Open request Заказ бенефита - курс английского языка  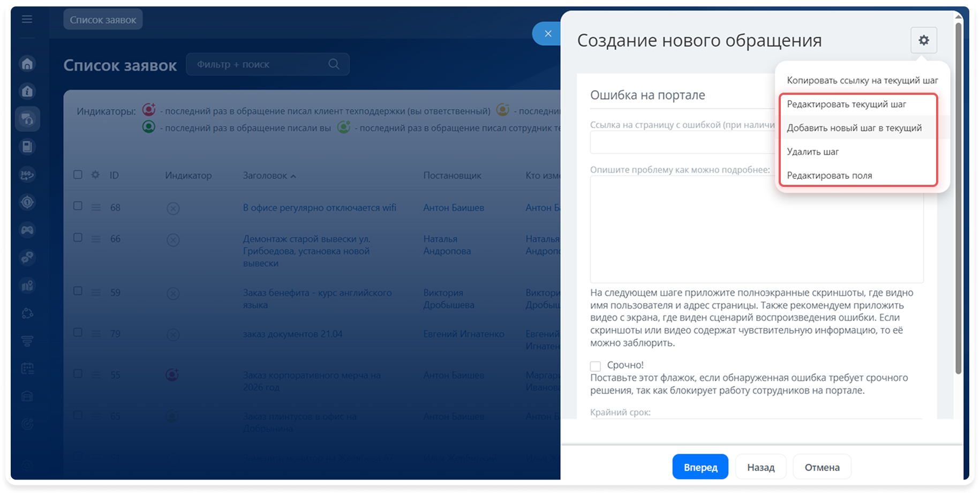(318, 299)
